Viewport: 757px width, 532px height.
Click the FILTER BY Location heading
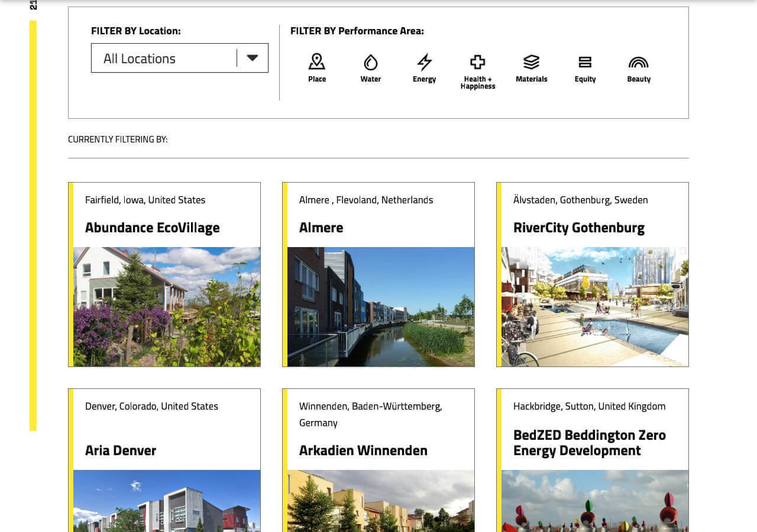click(136, 31)
